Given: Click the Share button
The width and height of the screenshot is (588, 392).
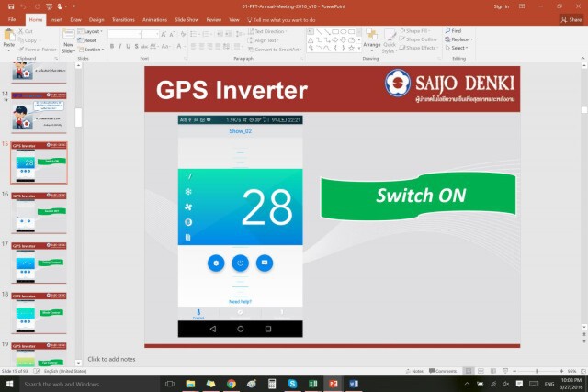Looking at the screenshot, I should click(x=571, y=20).
